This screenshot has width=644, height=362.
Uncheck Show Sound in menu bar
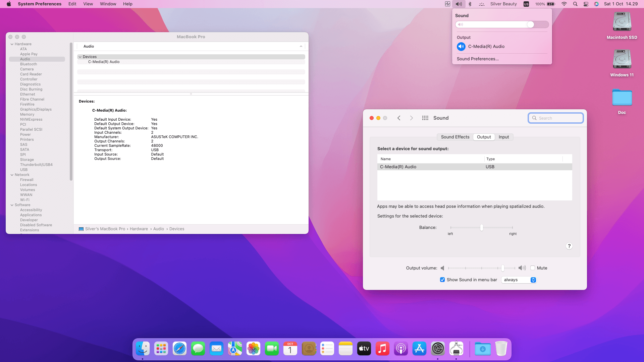pos(442,280)
